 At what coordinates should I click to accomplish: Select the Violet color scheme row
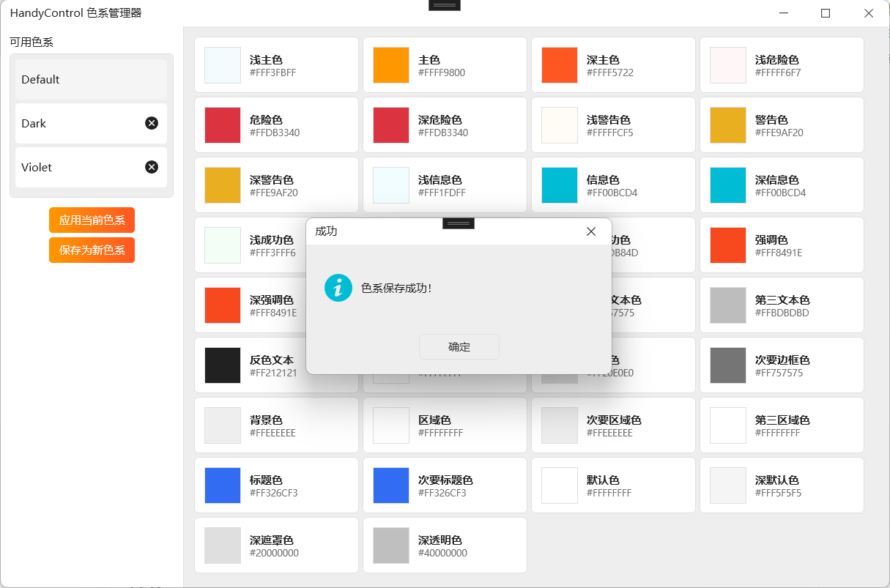click(92, 167)
